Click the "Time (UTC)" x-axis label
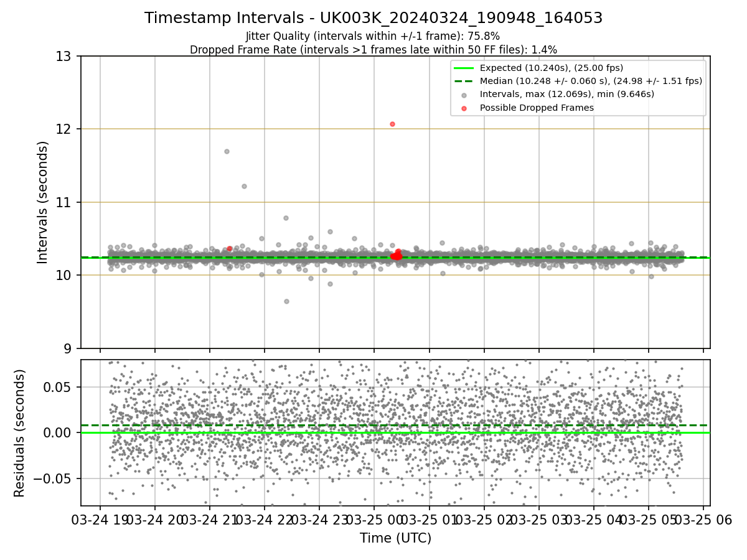 click(395, 539)
